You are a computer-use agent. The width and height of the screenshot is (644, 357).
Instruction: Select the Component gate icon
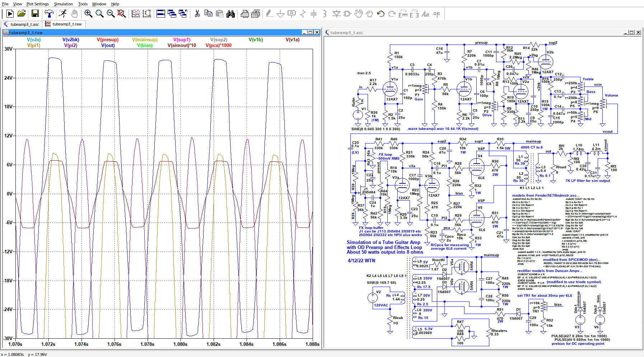click(x=347, y=14)
